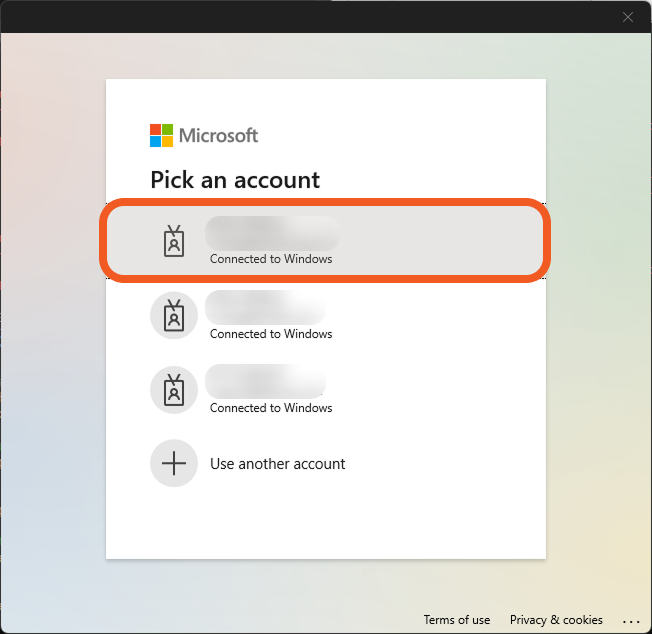The width and height of the screenshot is (652, 634).
Task: Select the first account's blurred name
Action: coord(271,233)
